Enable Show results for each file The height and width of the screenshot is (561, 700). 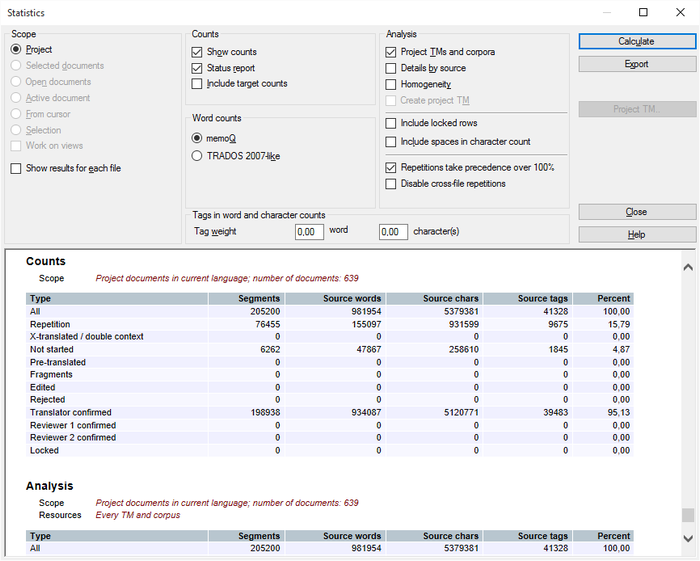(x=16, y=169)
